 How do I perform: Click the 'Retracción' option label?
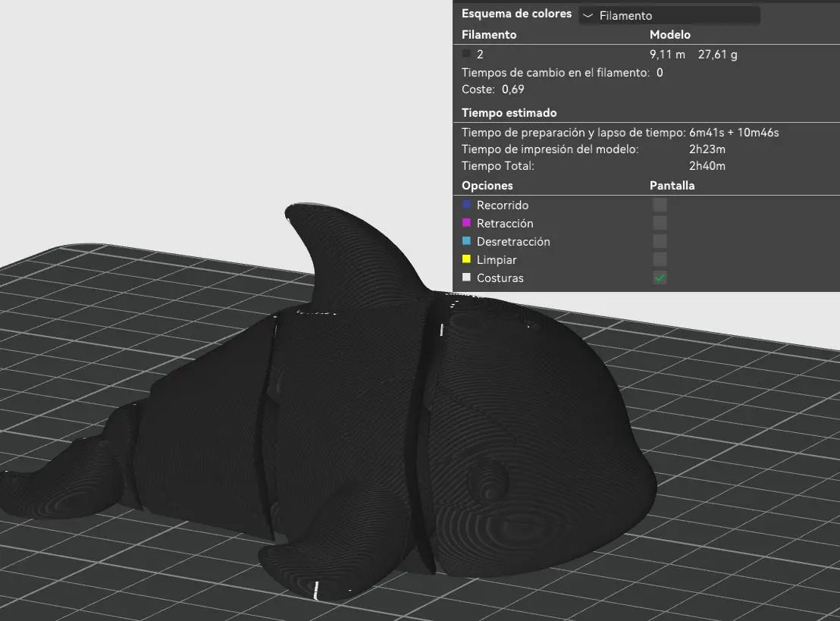[505, 224]
